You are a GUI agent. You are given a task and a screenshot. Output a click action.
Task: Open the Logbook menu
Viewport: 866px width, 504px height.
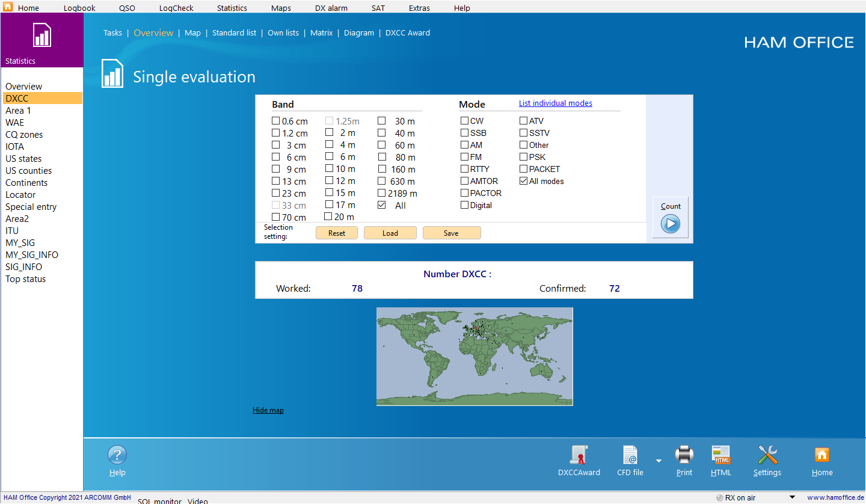(79, 8)
